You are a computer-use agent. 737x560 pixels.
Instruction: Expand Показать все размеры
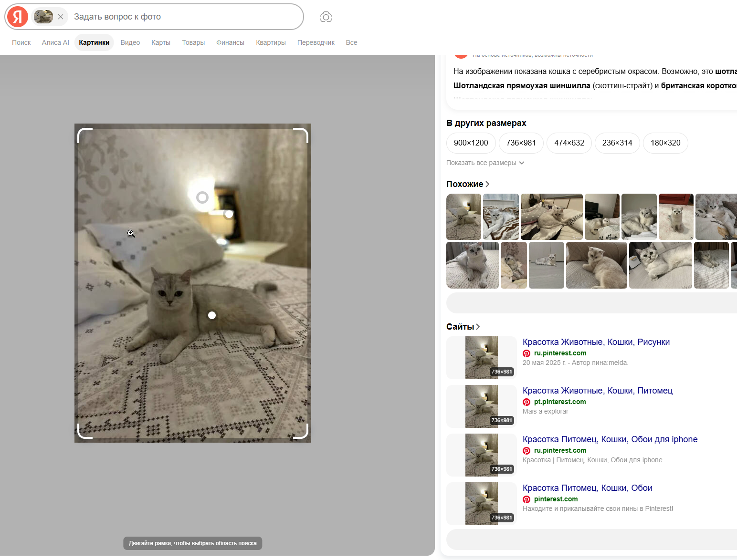point(485,163)
